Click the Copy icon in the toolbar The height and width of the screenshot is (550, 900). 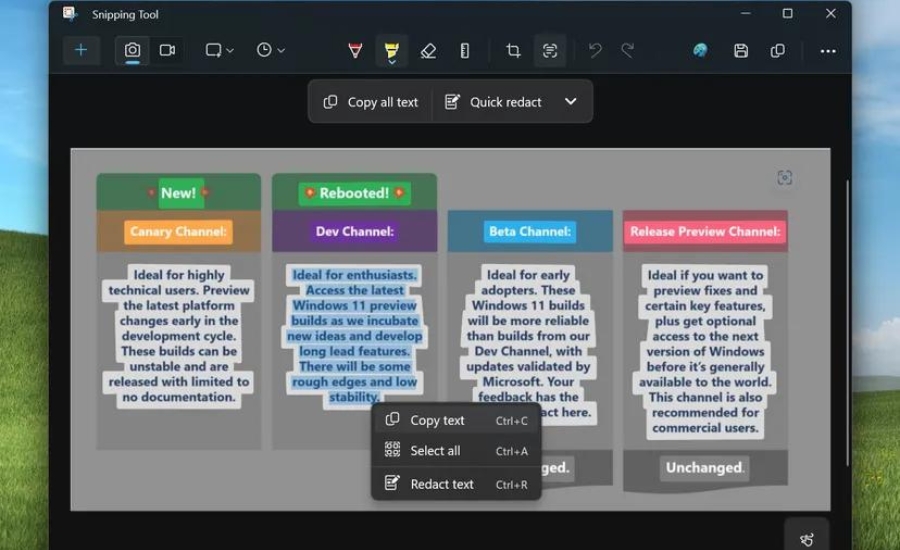(x=778, y=51)
